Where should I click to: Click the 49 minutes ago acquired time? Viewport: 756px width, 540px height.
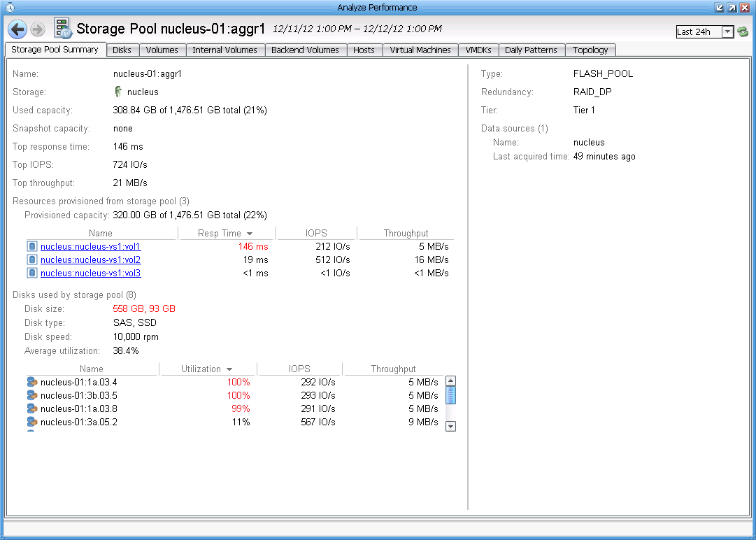click(604, 157)
